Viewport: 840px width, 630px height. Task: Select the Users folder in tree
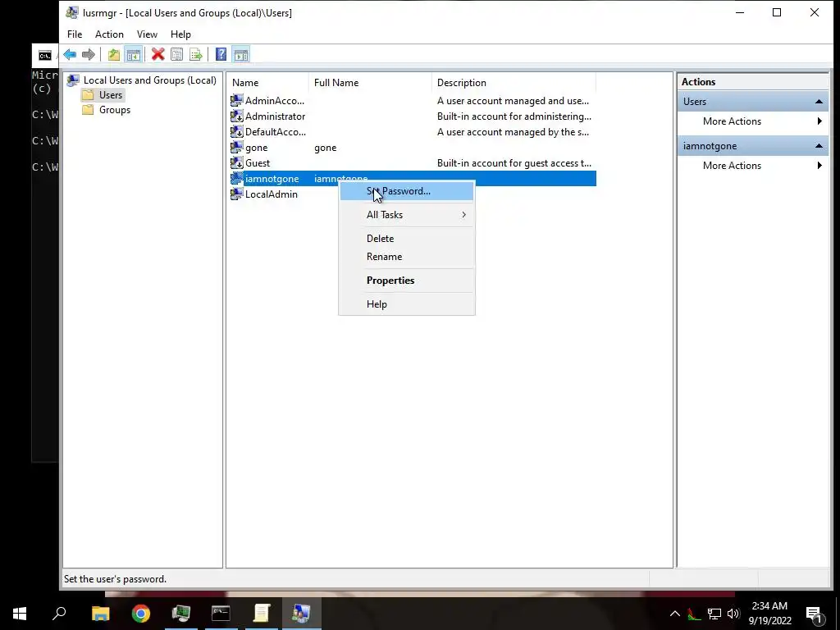pos(111,95)
